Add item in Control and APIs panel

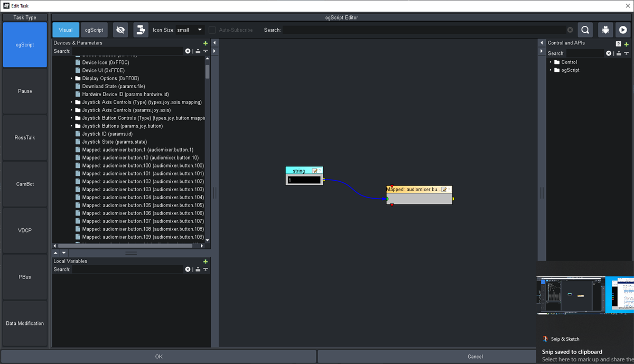627,44
